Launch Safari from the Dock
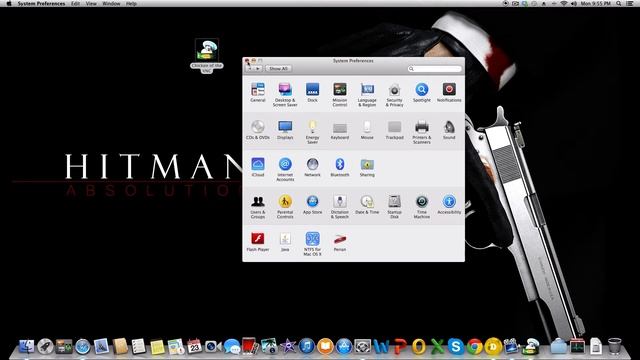Image resolution: width=640 pixels, height=360 pixels. [x=82, y=347]
